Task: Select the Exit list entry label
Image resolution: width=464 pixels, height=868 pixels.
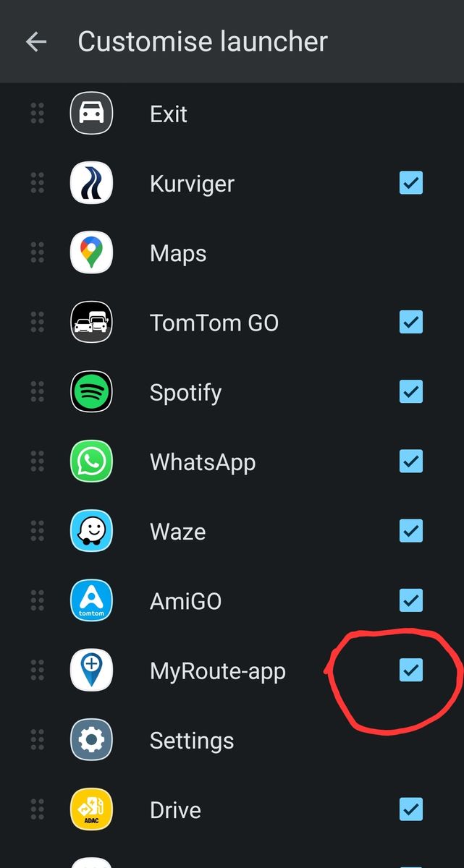Action: 169,114
